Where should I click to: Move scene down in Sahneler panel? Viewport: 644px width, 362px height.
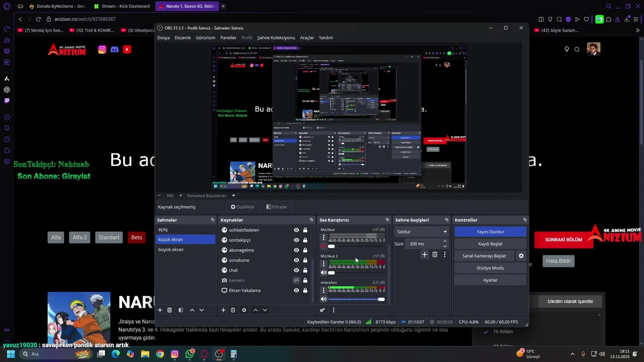click(x=202, y=310)
